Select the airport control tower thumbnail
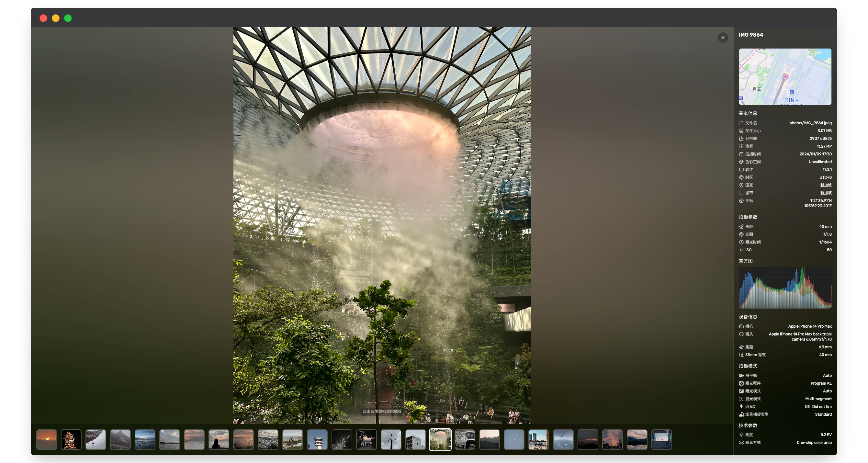Image resolution: width=868 pixels, height=463 pixels. (x=317, y=440)
